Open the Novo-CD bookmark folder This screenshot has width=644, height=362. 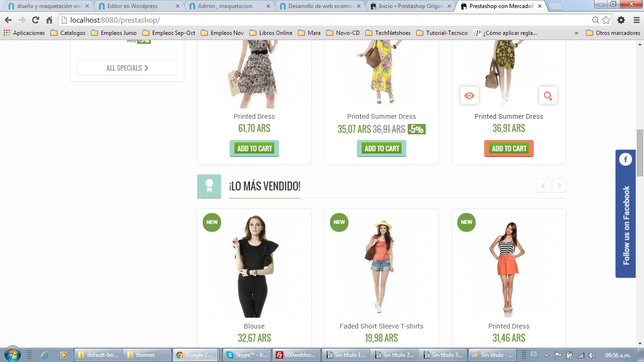click(x=343, y=33)
